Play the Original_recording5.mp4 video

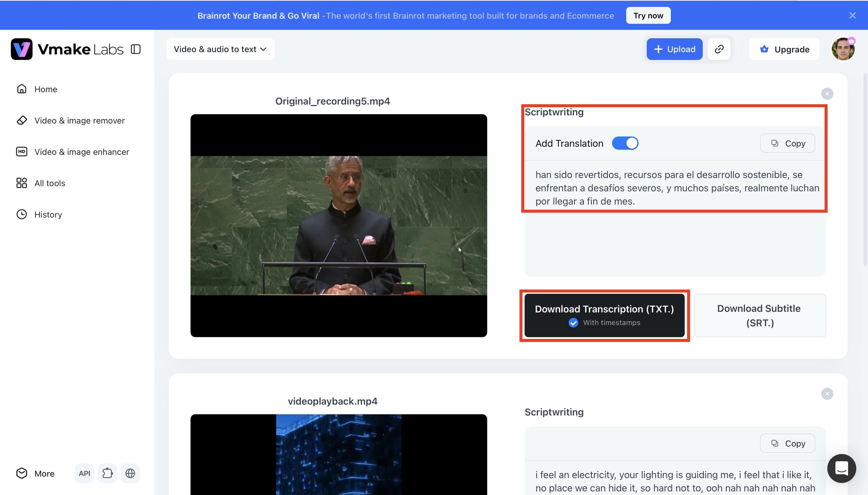coord(338,226)
